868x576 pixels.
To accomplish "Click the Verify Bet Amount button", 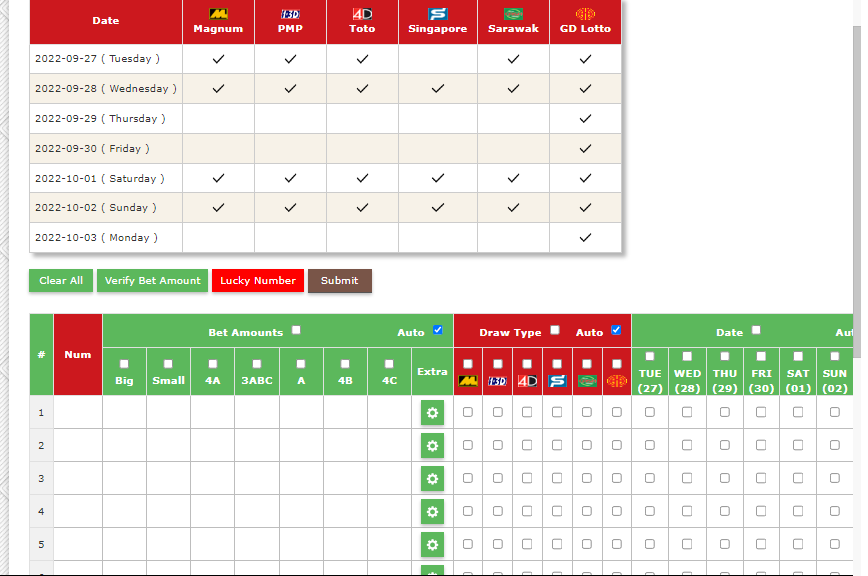I will pyautogui.click(x=154, y=281).
